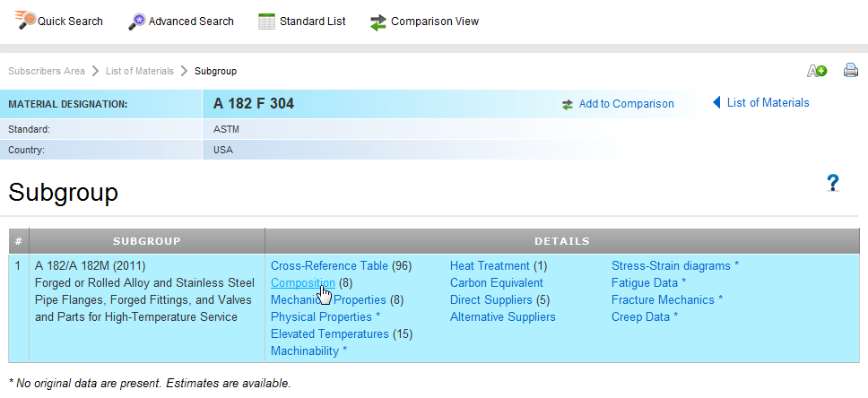Open help via blue question mark

pyautogui.click(x=832, y=183)
